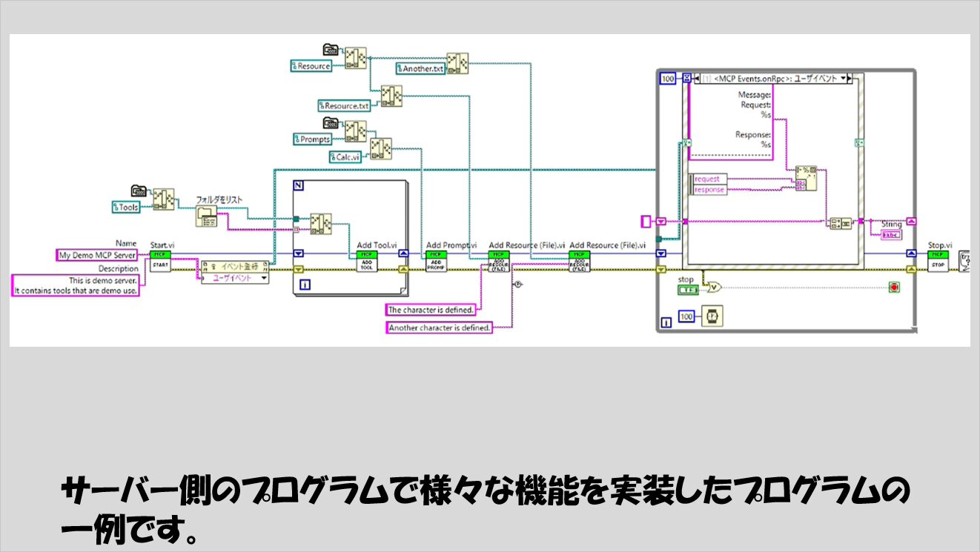Toggle the stop boolean terminal
980x552 pixels.
click(686, 289)
